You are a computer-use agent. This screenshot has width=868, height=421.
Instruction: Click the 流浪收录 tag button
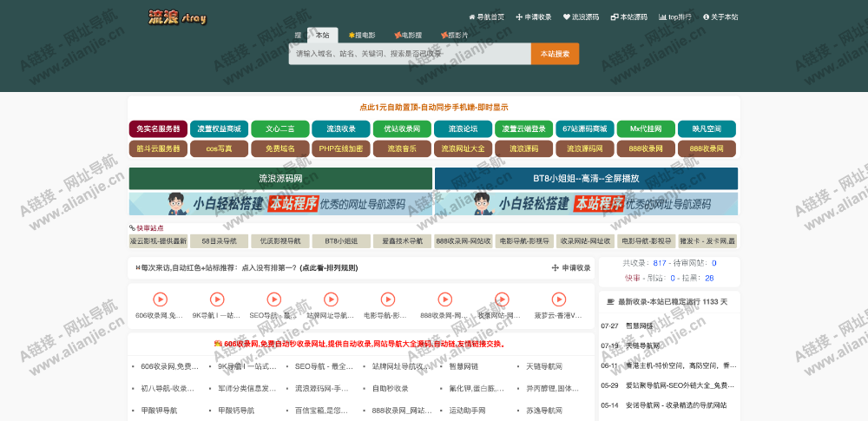coord(341,129)
